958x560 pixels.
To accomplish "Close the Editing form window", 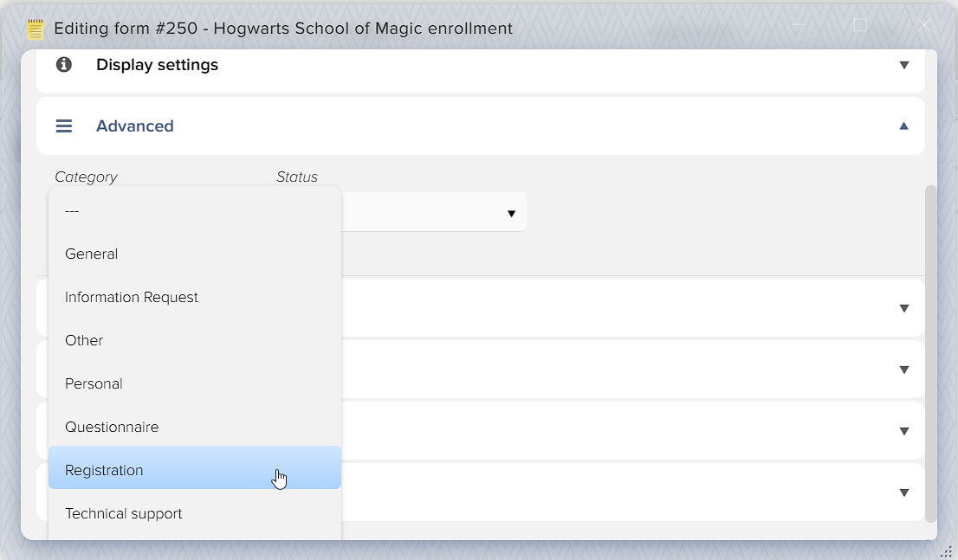I will point(923,25).
